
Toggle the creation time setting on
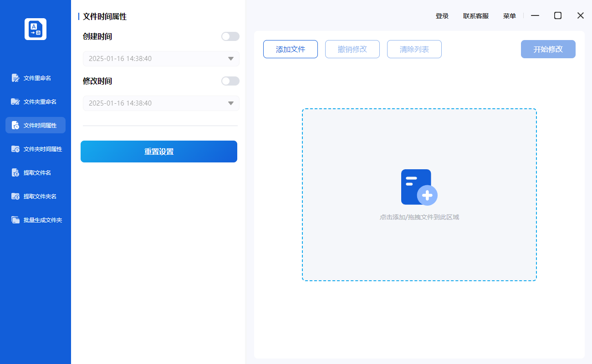[230, 36]
